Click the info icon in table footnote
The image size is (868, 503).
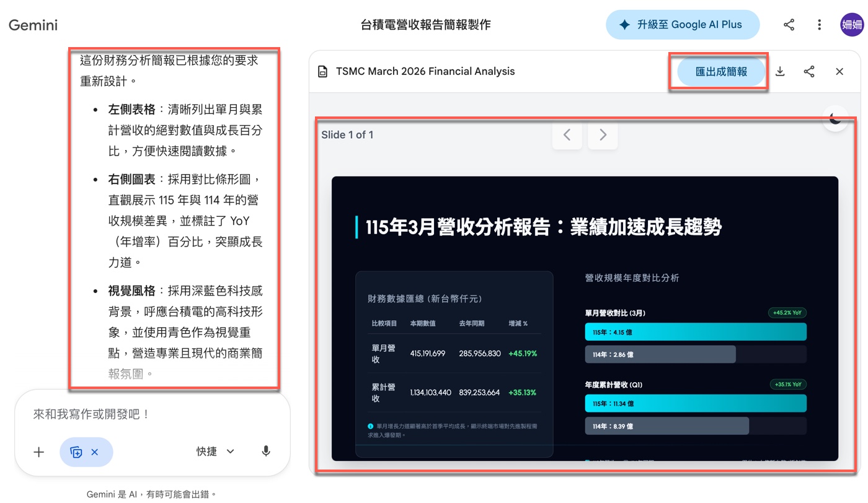pyautogui.click(x=371, y=426)
